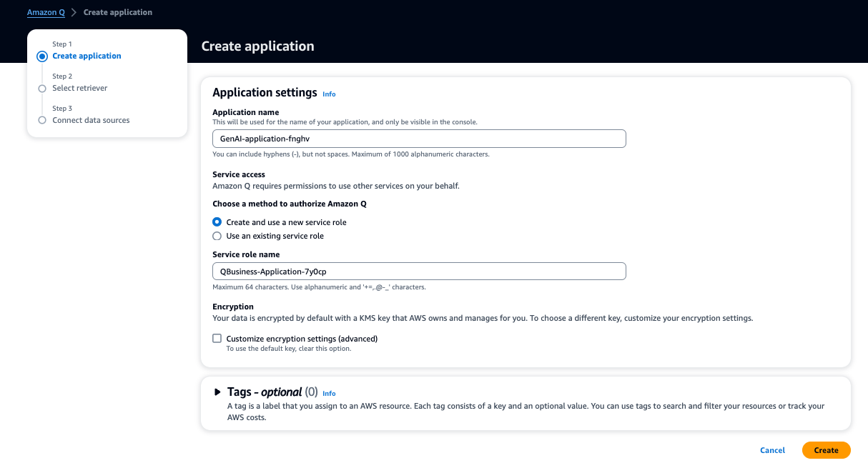
Task: Edit the Service role name field
Action: [419, 271]
